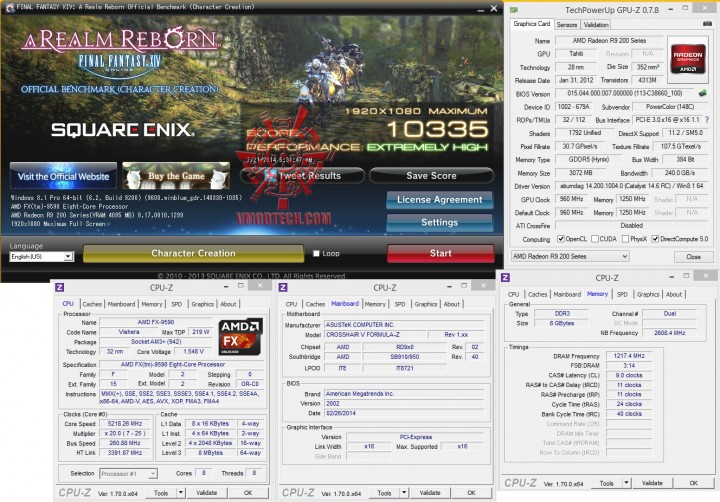Click the BIOS Date 02/26/2014 field
The image size is (720, 502).
(x=404, y=413)
